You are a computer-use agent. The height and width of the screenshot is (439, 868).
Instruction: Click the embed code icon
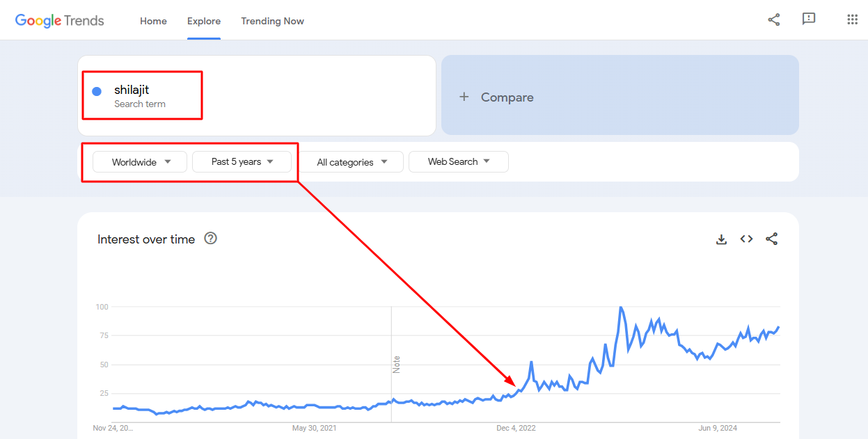746,239
